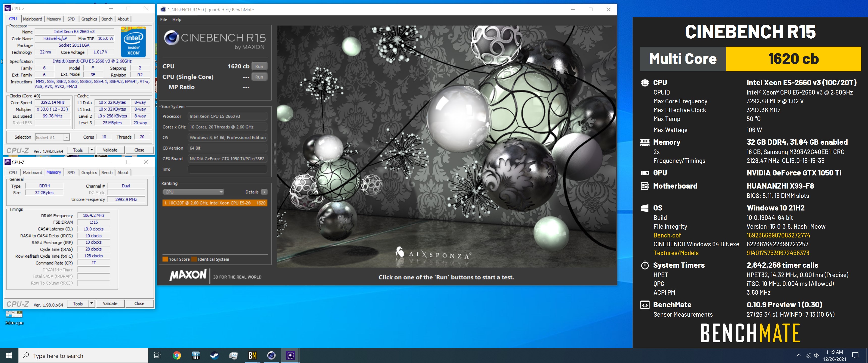
Task: Click Tools button in bottom CPU-Z
Action: point(78,304)
